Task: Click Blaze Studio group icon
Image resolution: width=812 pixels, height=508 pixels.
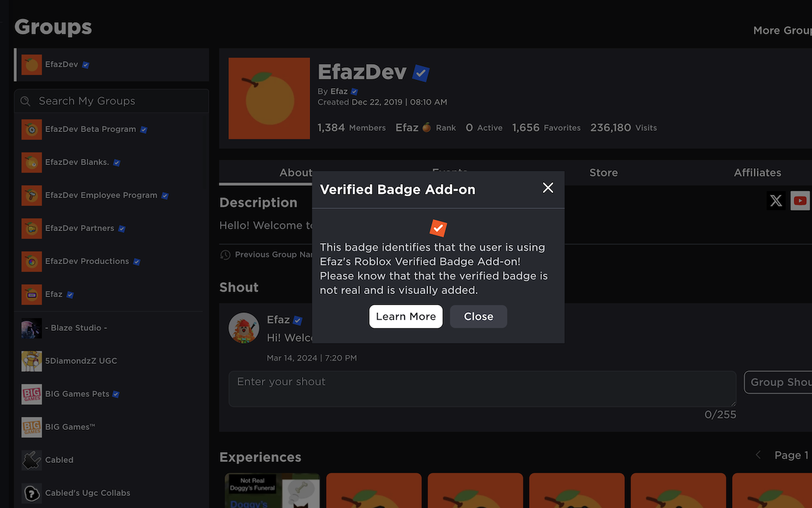Action: point(32,328)
